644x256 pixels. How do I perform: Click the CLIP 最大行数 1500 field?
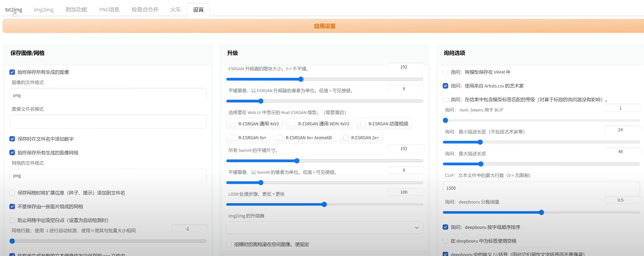pos(541,188)
